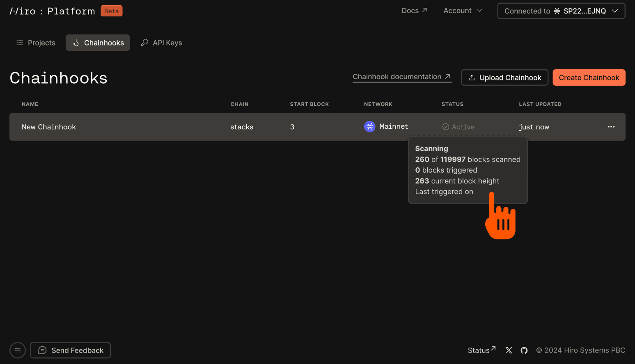Image resolution: width=635 pixels, height=364 pixels.
Task: Click the Mainnet network label
Action: tap(394, 126)
